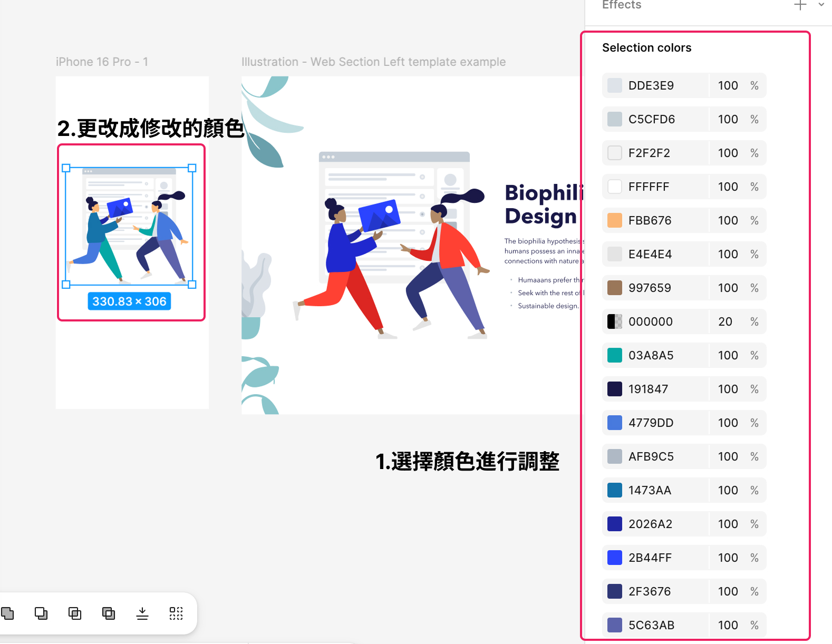
Task: Expand the Effects chevron dropdown
Action: click(821, 5)
